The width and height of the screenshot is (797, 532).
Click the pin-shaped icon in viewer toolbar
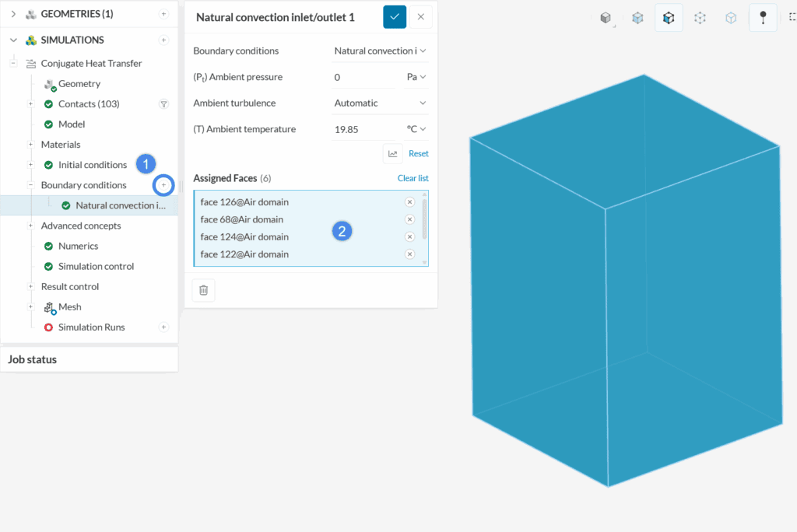click(x=763, y=18)
